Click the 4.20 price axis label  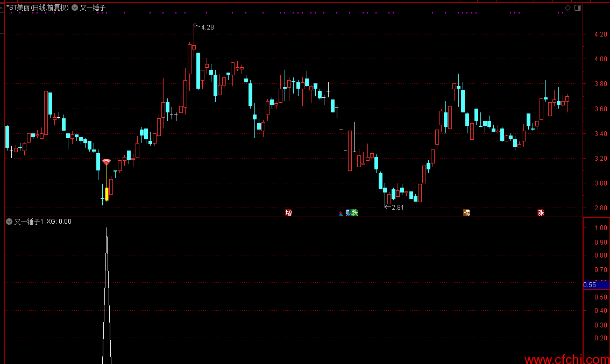[x=601, y=34]
